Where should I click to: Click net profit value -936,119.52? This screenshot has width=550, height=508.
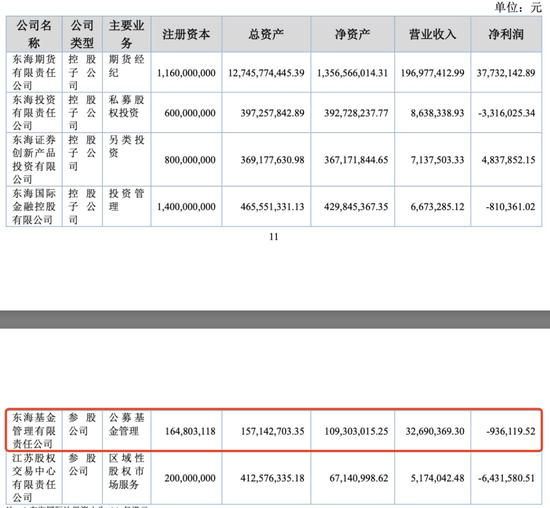[511, 431]
